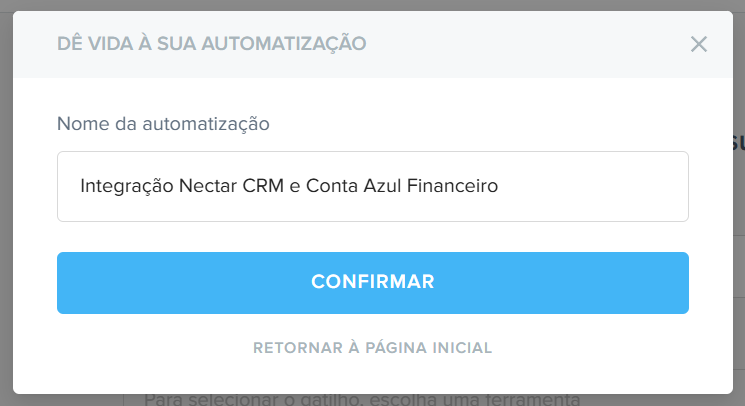Focus the automation name input field
The width and height of the screenshot is (745, 406).
tap(372, 186)
